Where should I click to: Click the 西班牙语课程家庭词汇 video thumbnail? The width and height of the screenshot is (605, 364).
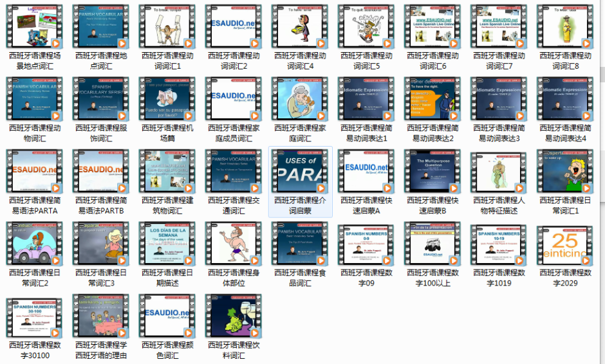[x=299, y=99]
